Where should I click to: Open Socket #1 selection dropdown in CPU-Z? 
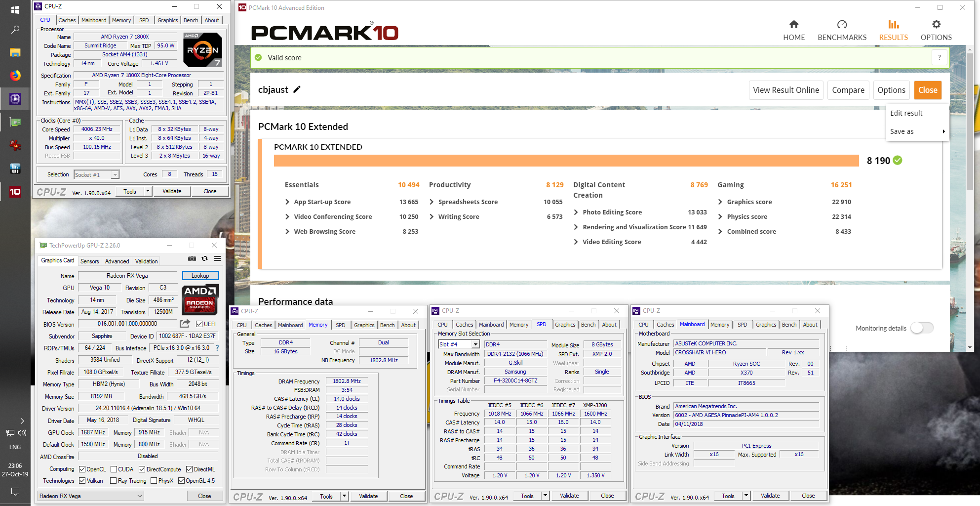click(x=97, y=174)
